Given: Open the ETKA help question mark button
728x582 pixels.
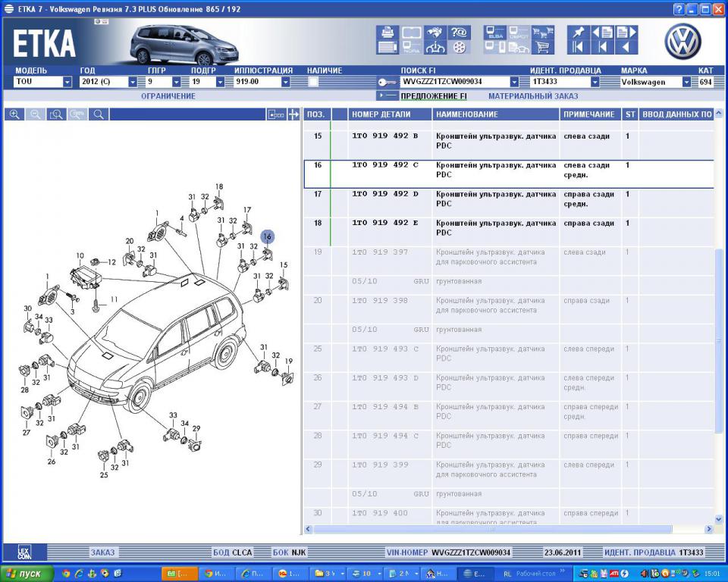Looking at the screenshot, I should pyautogui.click(x=679, y=9).
